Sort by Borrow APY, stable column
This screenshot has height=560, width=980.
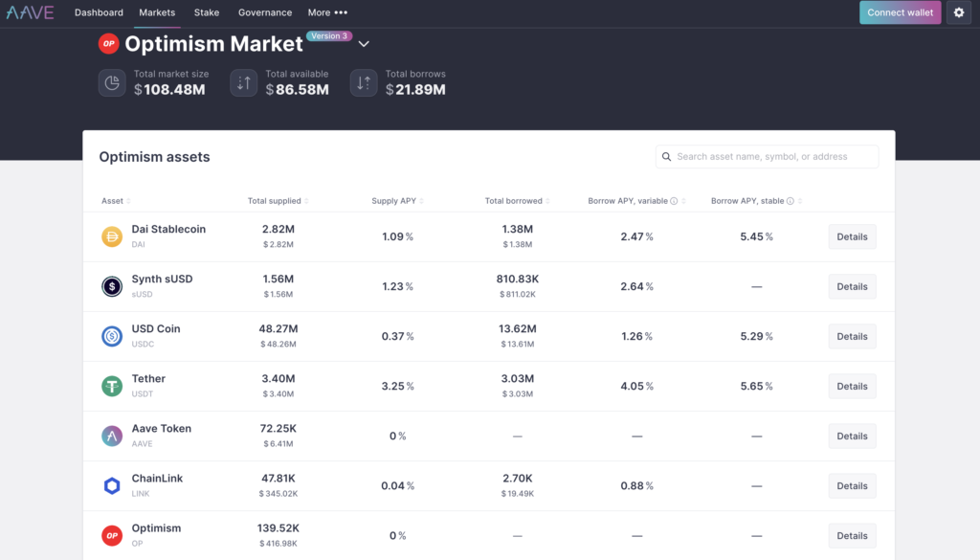point(756,201)
